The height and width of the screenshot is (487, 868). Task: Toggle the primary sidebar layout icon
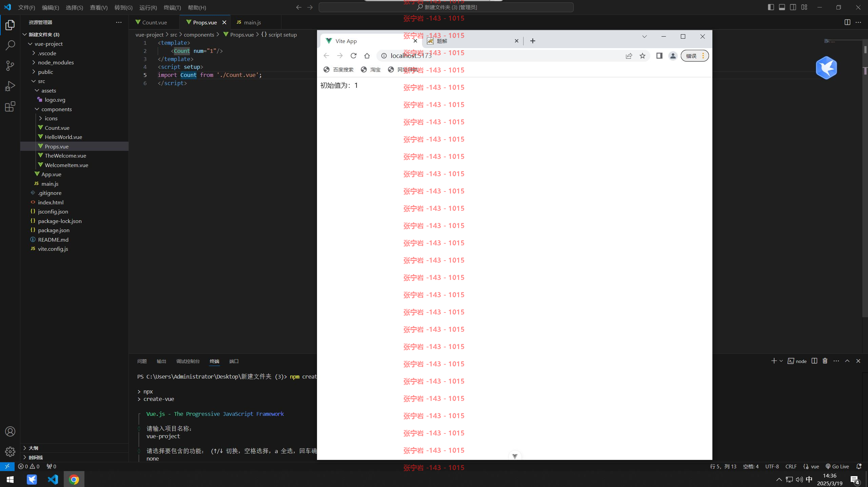pyautogui.click(x=771, y=7)
